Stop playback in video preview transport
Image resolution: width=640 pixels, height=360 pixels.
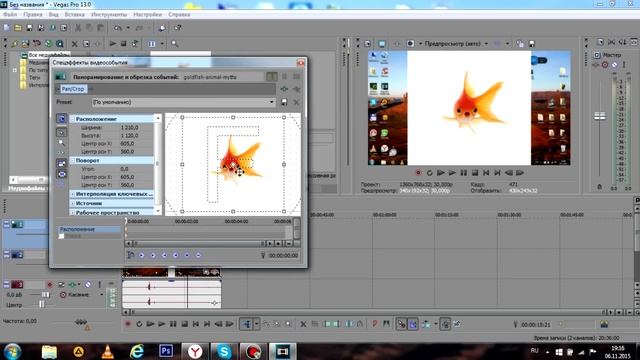(475, 173)
